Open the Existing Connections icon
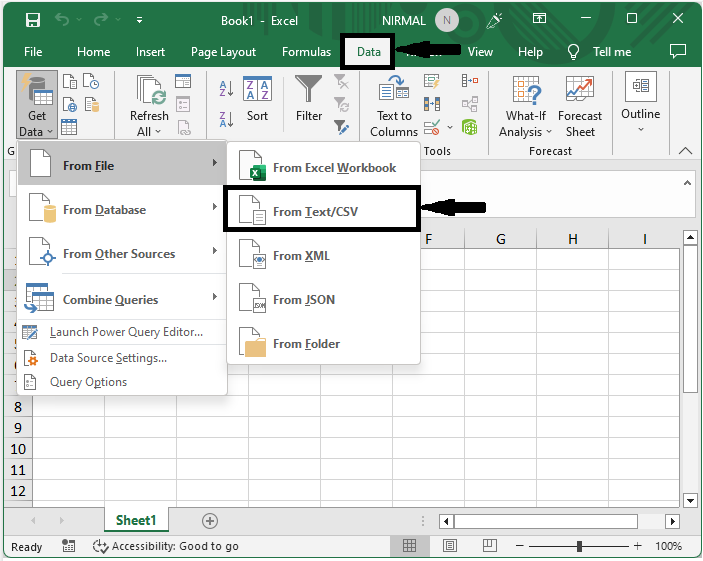The width and height of the screenshot is (703, 561). (x=91, y=104)
